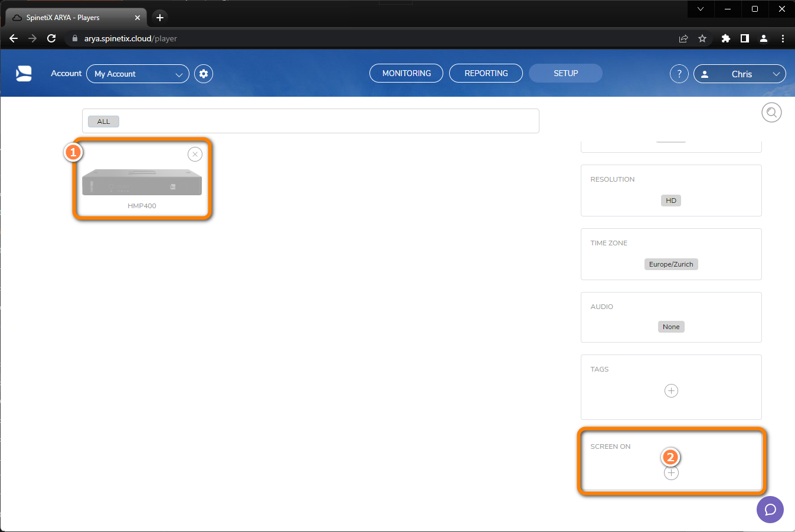Add a Screen On schedule
This screenshot has height=532, width=795.
671,473
